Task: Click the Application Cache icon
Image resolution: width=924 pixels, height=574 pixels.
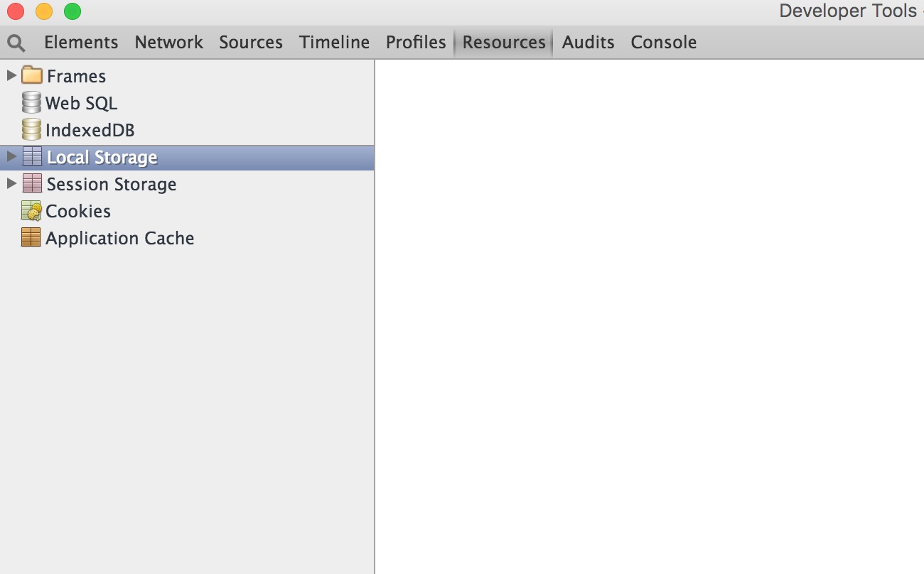Action: click(x=31, y=238)
